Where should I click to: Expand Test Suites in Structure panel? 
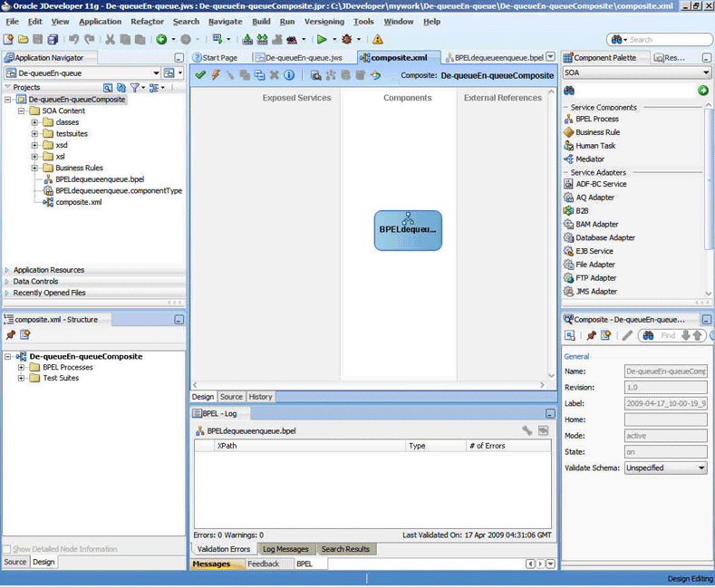[x=21, y=378]
